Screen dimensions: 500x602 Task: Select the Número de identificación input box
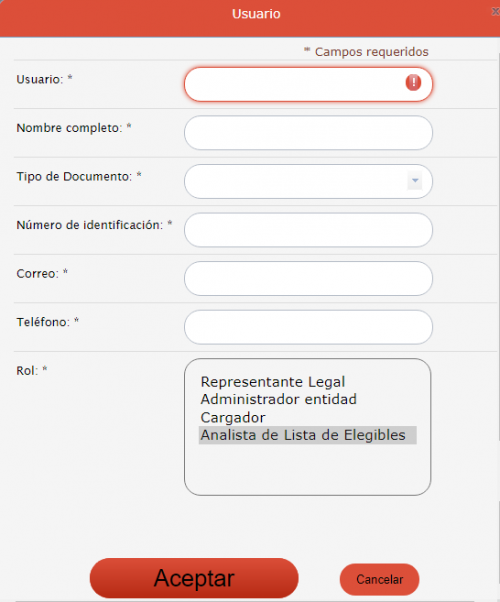point(308,230)
